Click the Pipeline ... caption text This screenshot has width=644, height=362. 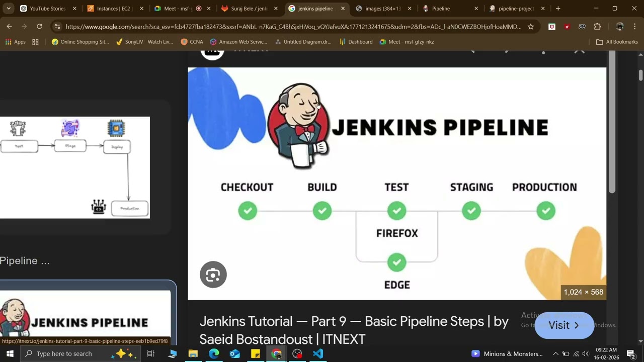pos(25,260)
